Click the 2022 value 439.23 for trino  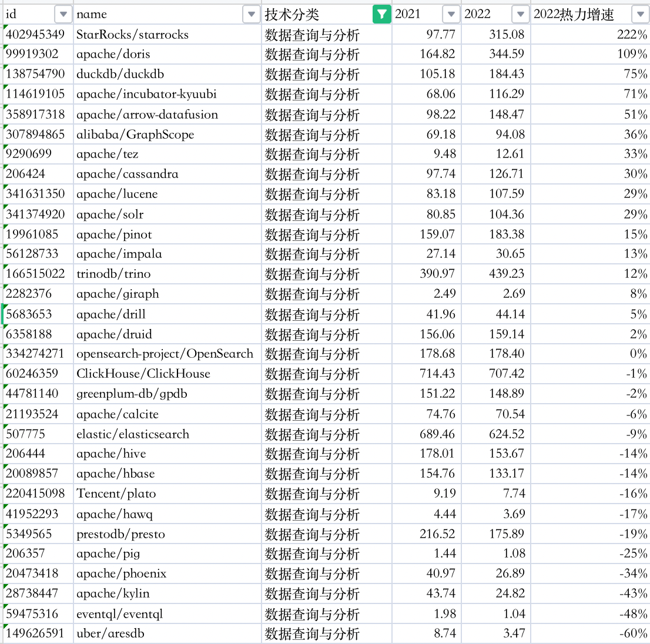pos(507,274)
